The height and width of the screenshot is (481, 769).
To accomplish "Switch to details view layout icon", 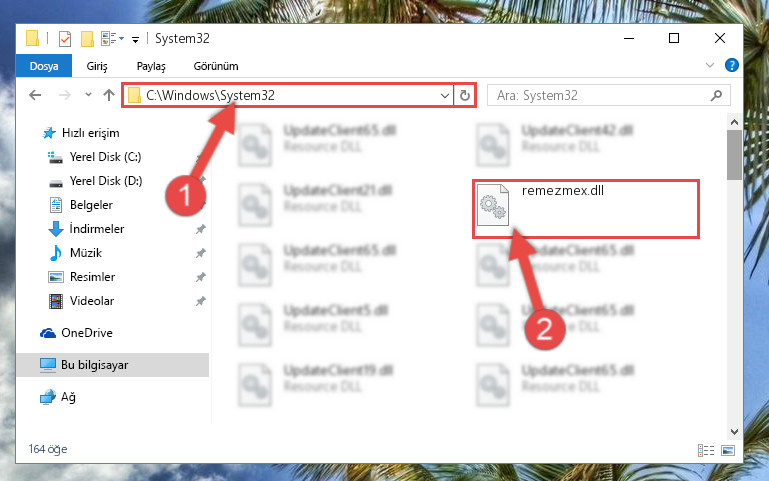I will point(706,450).
